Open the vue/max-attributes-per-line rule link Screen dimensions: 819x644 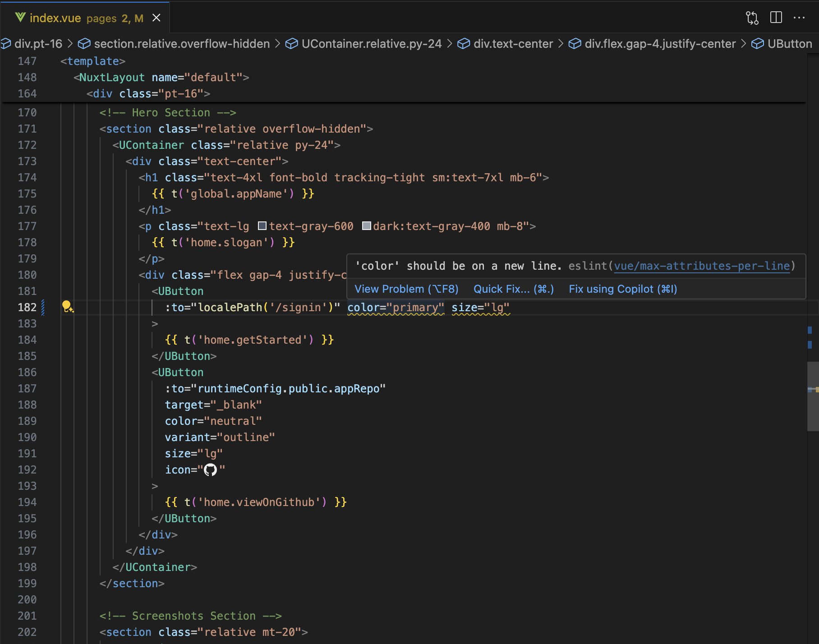[702, 266]
